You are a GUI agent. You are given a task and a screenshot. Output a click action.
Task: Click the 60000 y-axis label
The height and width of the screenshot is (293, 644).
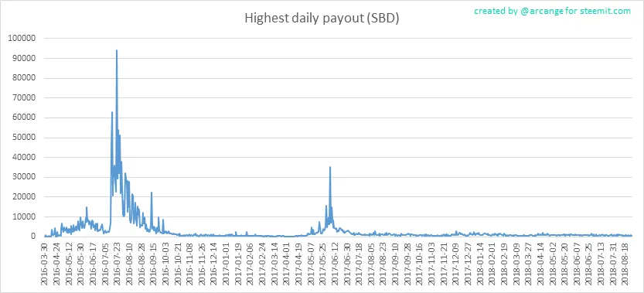(x=24, y=118)
